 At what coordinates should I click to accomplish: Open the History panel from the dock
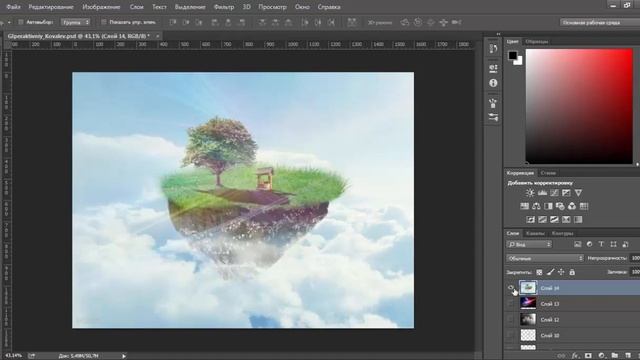point(493,49)
